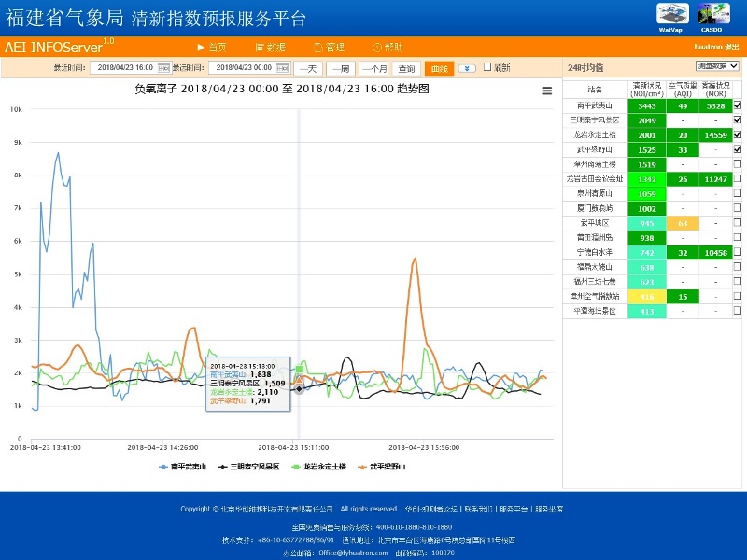Open the 数据 menu item
747x560 pixels.
[x=271, y=47]
